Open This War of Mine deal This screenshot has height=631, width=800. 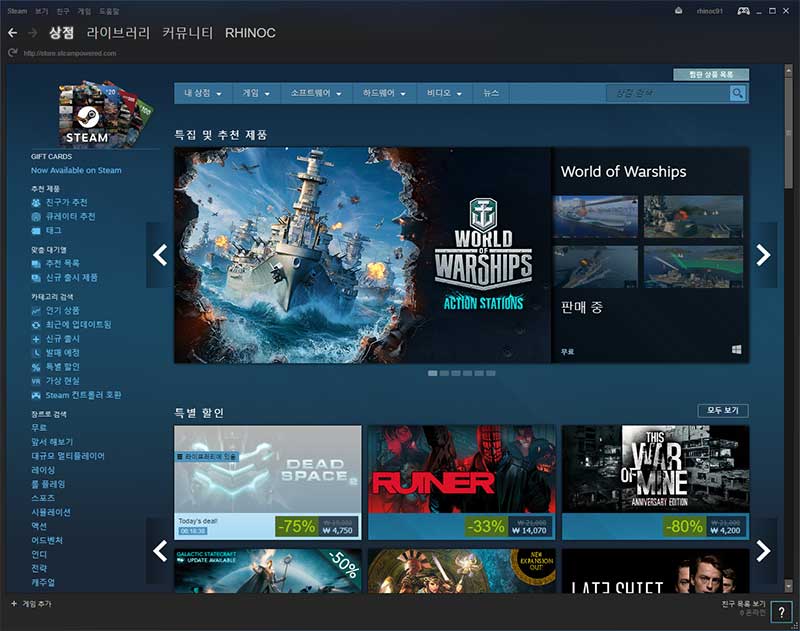pos(656,483)
